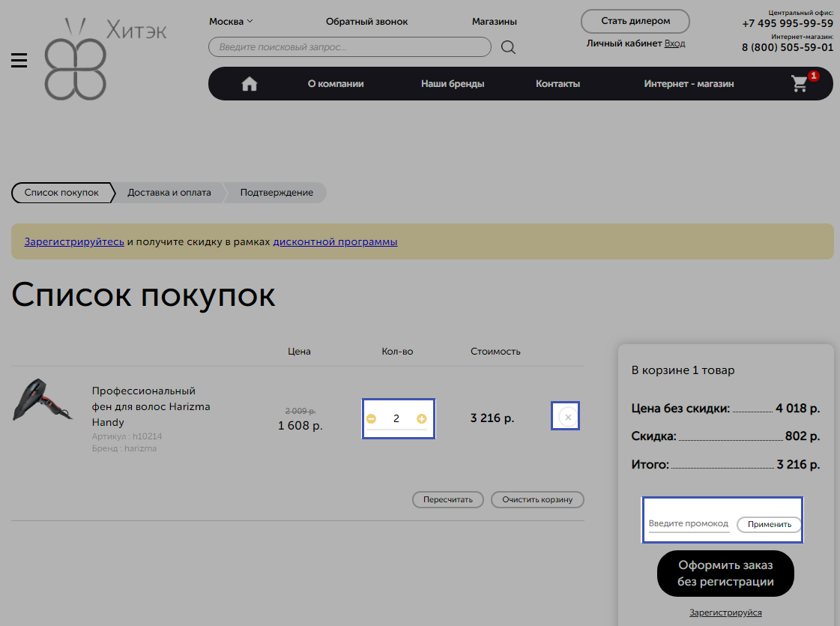Open Интернет - магазин section
This screenshot has width=840, height=626.
click(x=689, y=84)
